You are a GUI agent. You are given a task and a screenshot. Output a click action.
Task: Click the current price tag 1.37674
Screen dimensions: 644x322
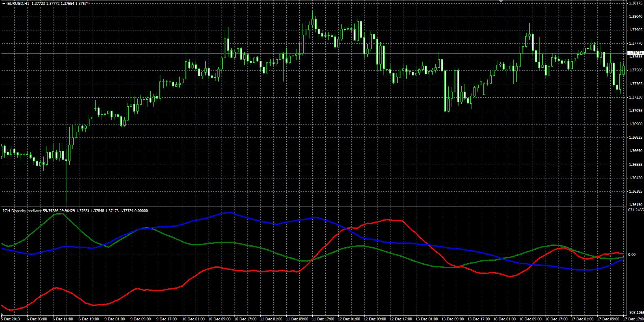click(x=635, y=53)
